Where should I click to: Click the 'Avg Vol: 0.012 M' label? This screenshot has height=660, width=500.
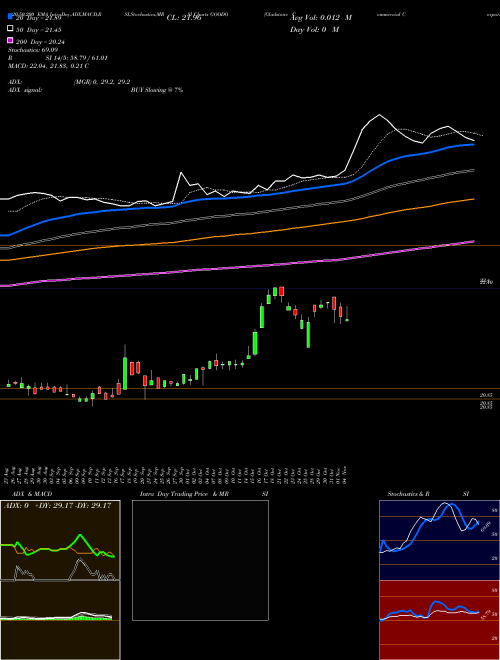[x=321, y=18]
